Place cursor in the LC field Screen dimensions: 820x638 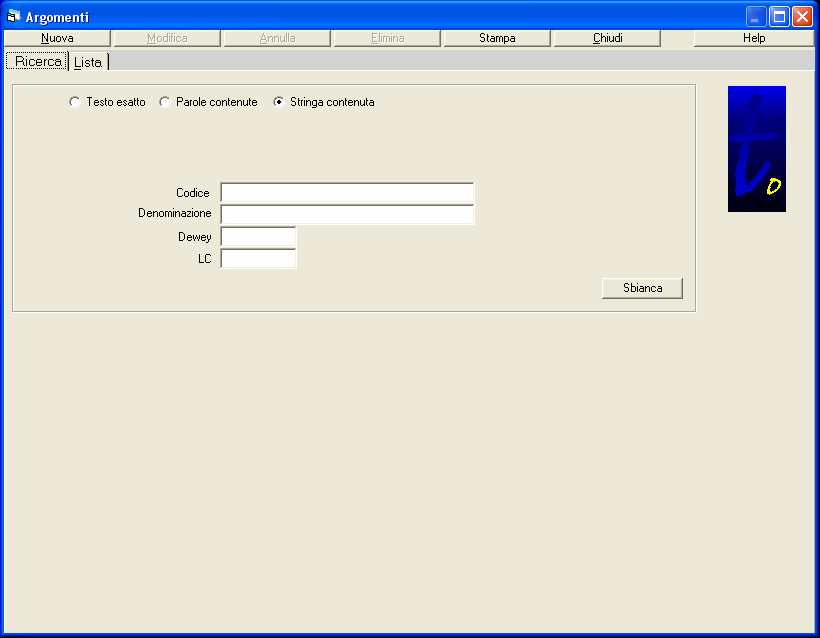click(x=258, y=259)
